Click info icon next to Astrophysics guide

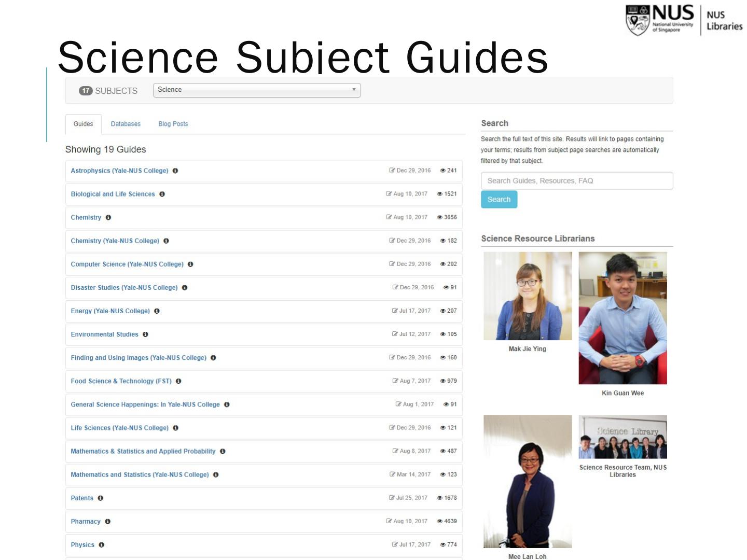tap(175, 171)
